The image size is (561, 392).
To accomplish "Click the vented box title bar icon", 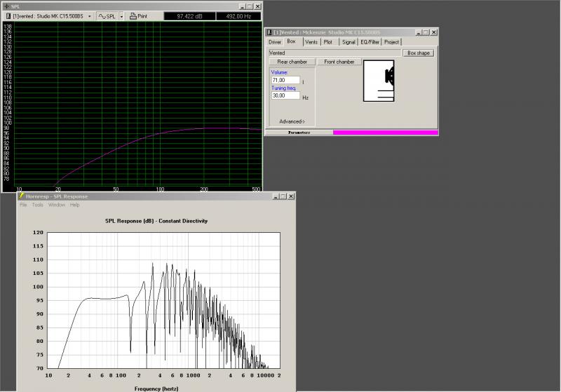I will click(269, 32).
